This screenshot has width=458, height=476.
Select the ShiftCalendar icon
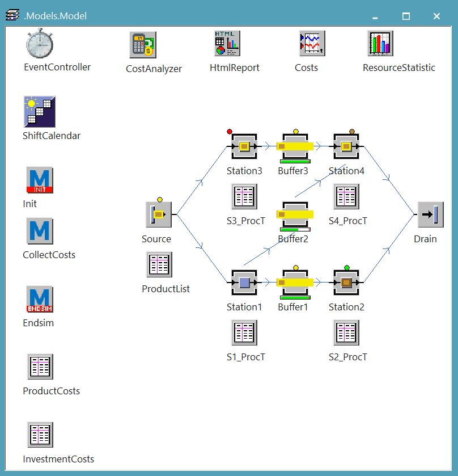[40, 111]
